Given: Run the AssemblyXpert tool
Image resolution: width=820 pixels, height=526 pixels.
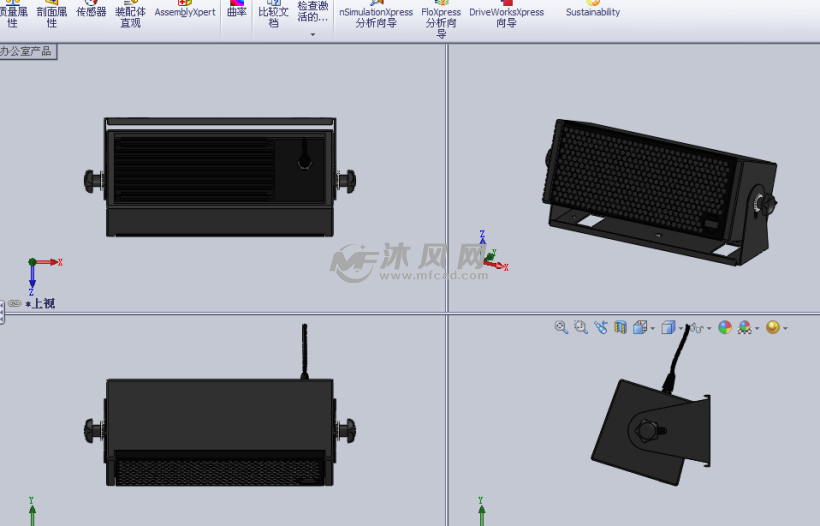Looking at the screenshot, I should tap(185, 10).
